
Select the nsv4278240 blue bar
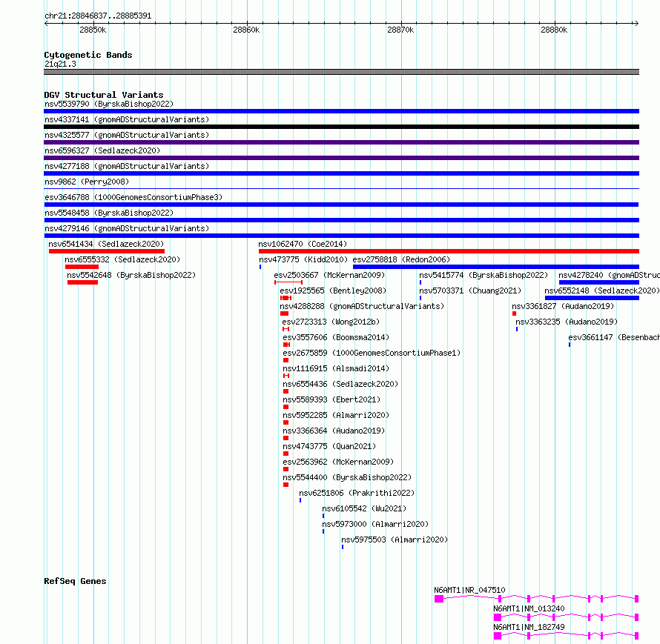click(x=599, y=282)
